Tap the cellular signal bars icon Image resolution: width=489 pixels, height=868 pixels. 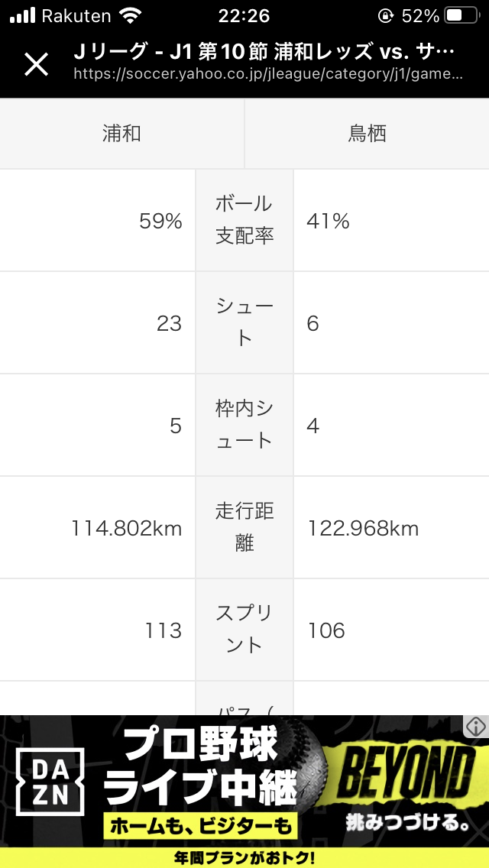[x=21, y=15]
